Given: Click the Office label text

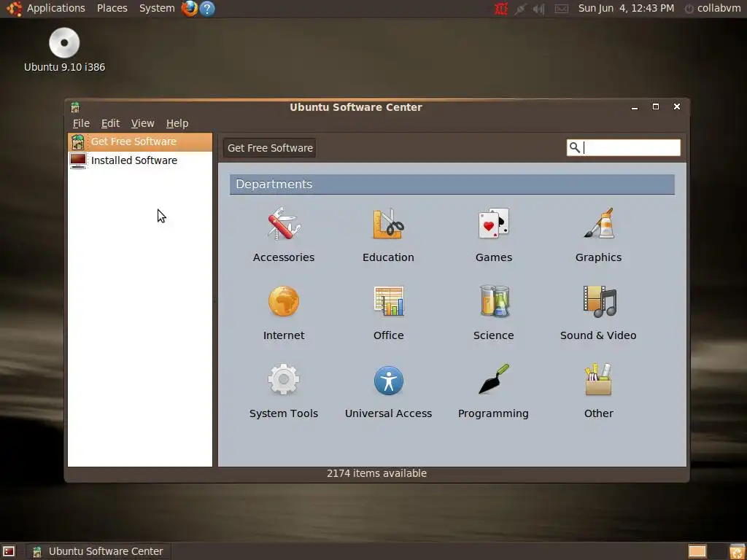Looking at the screenshot, I should point(388,335).
